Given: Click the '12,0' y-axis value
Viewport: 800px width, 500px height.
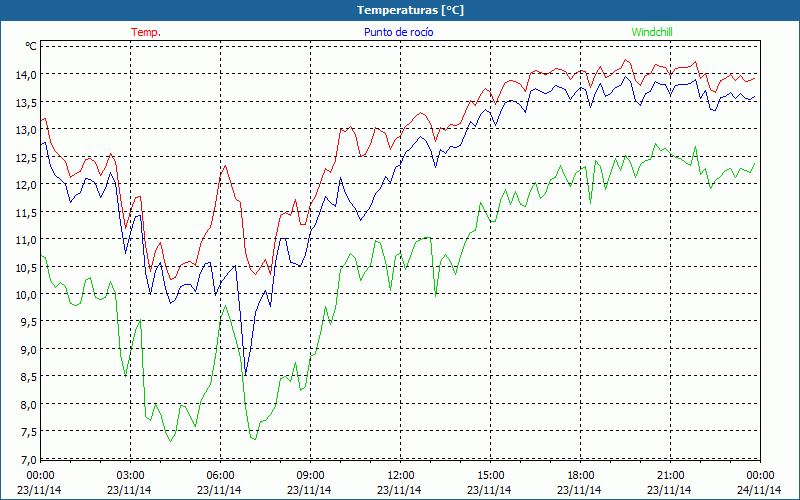Looking at the screenshot, I should (26, 185).
